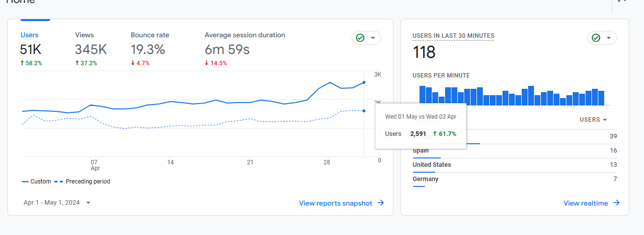644x235 pixels.
Task: Open the USERS column sort dropdown
Action: click(x=593, y=120)
